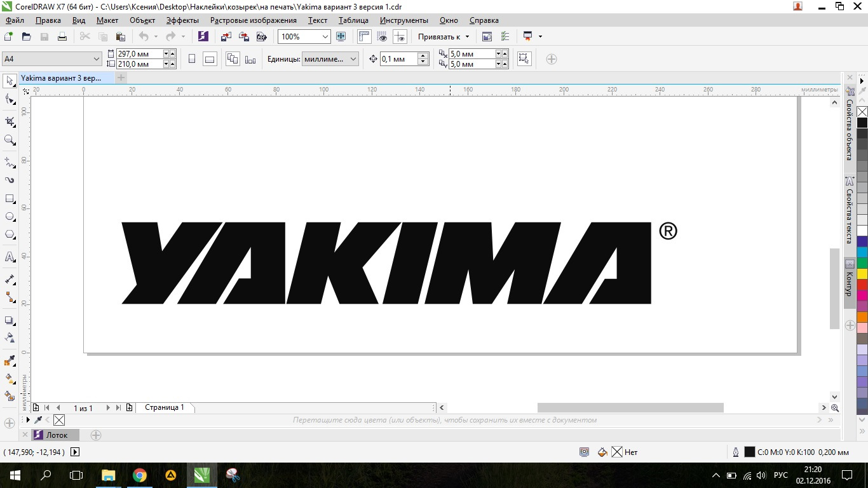Select the Interactive Fill tool

[x=10, y=379]
